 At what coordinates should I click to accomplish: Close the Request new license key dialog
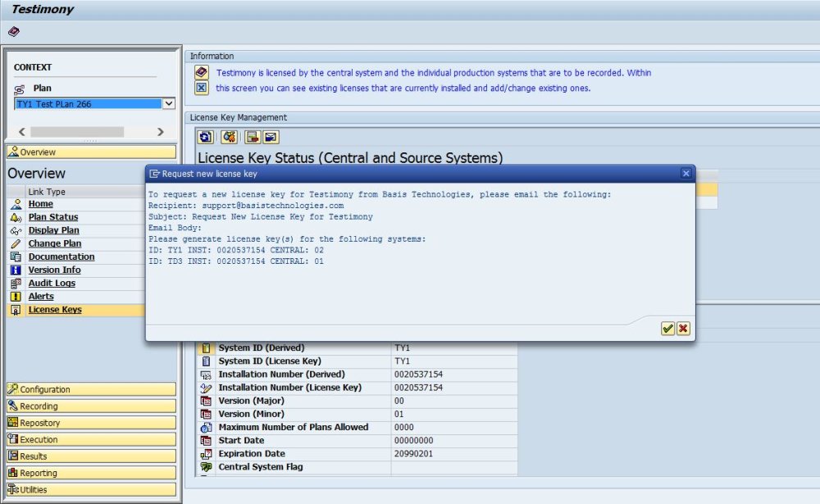pos(686,174)
